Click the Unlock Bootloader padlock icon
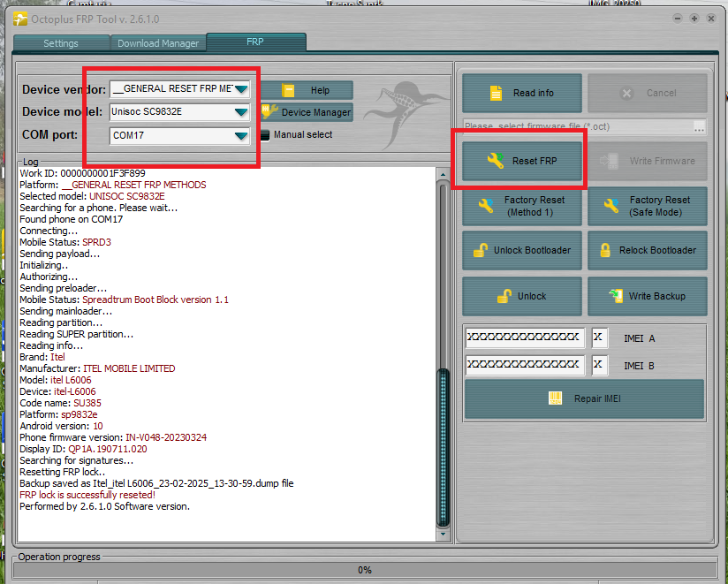 point(480,250)
